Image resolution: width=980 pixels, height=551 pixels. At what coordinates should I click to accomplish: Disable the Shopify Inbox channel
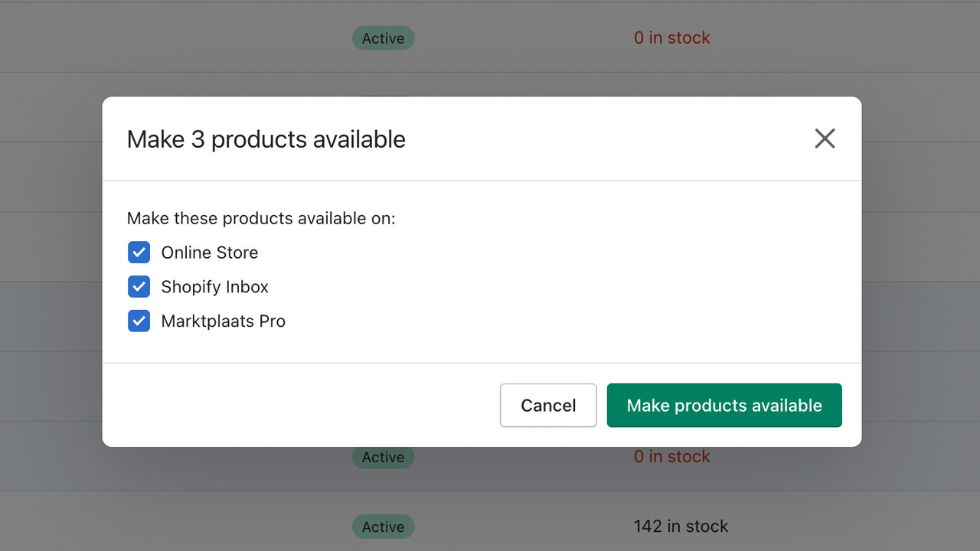click(139, 286)
